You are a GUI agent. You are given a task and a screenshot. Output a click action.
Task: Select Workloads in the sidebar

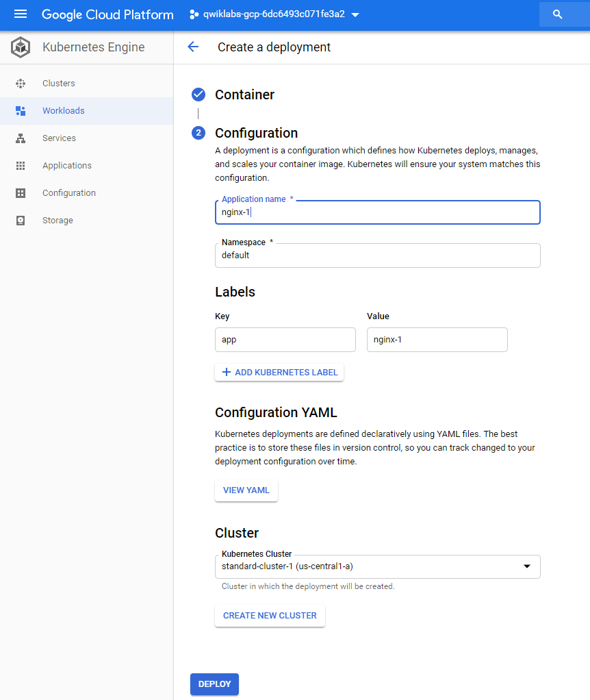(86, 111)
